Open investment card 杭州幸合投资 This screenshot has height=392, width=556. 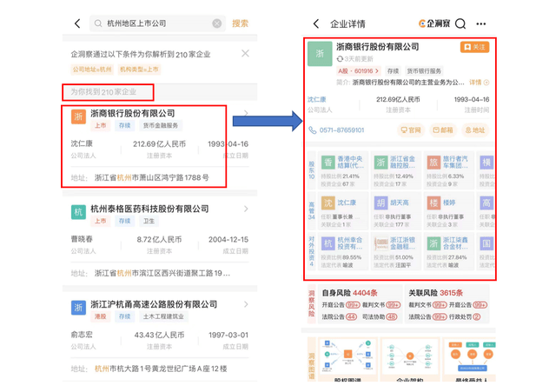point(343,251)
